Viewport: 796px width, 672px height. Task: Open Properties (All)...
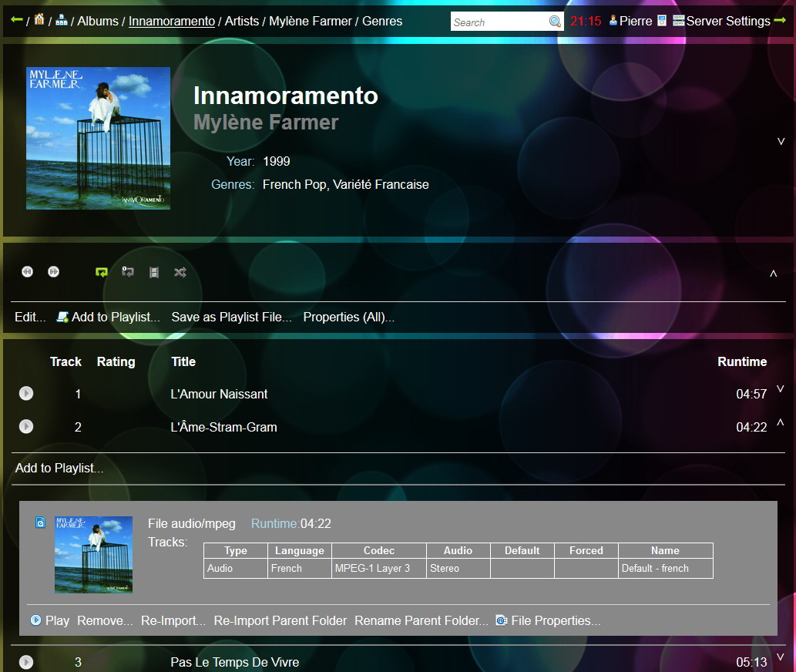click(x=349, y=317)
